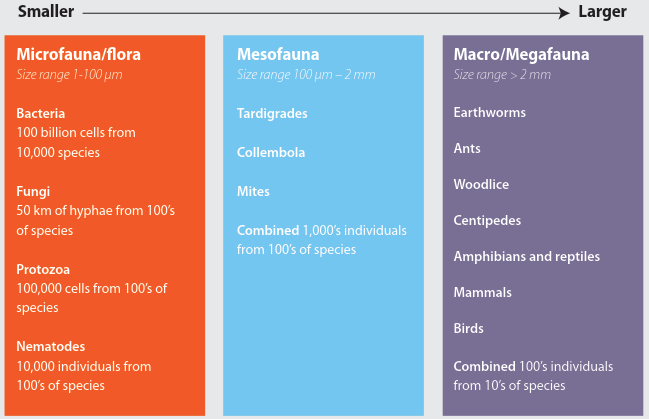649x419 pixels.
Task: Click the Mites entry
Action: tap(253, 191)
